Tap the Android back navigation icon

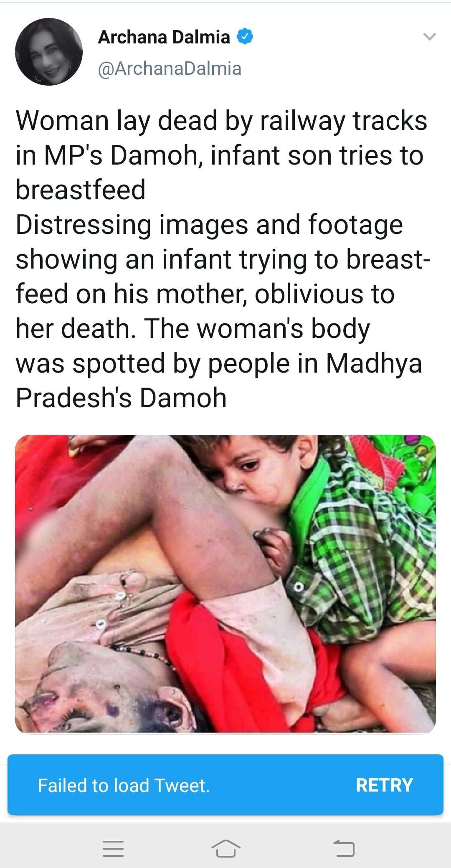point(344,848)
